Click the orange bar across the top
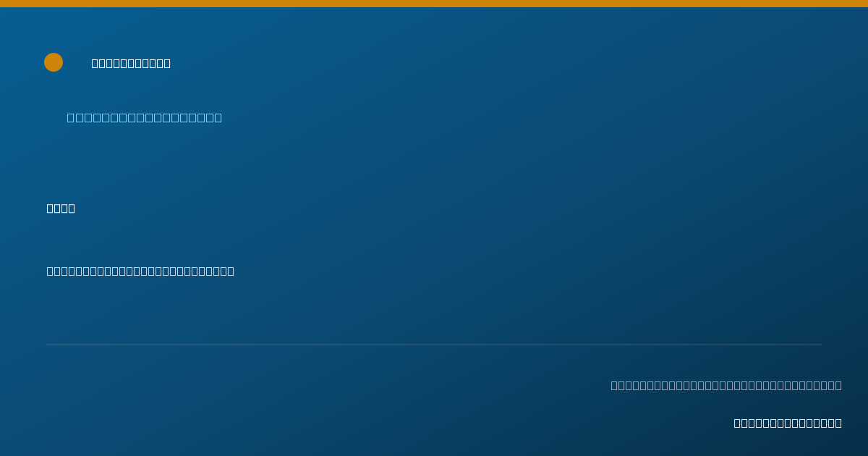The width and height of the screenshot is (868, 456). coord(434,4)
